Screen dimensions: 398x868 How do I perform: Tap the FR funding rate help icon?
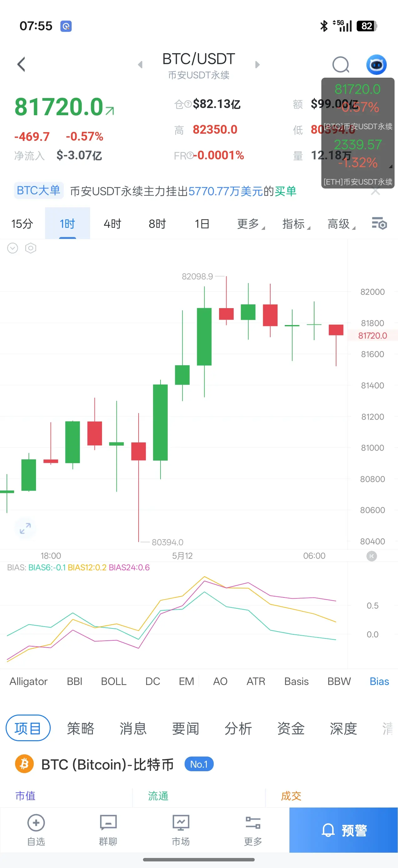click(190, 155)
